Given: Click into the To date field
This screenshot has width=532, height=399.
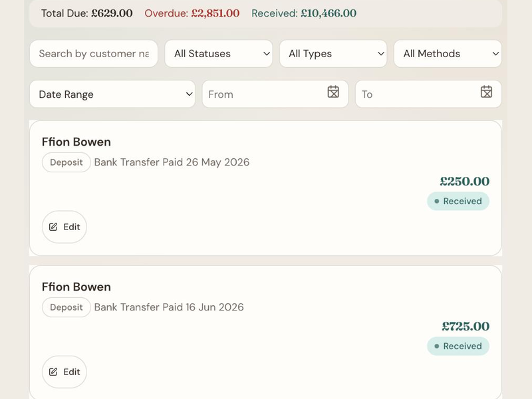Looking at the screenshot, I should pyautogui.click(x=428, y=94).
